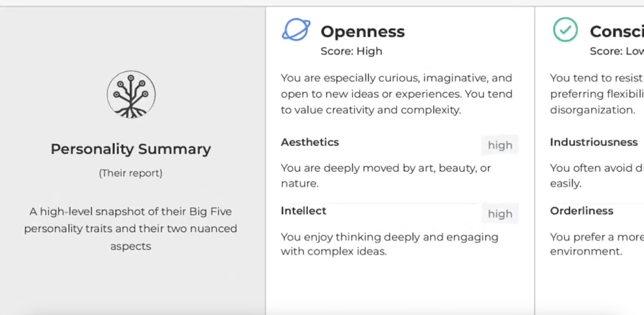Click the Openness description about curiosity and creativity
Screen dimensions: 644x315
pos(396,94)
